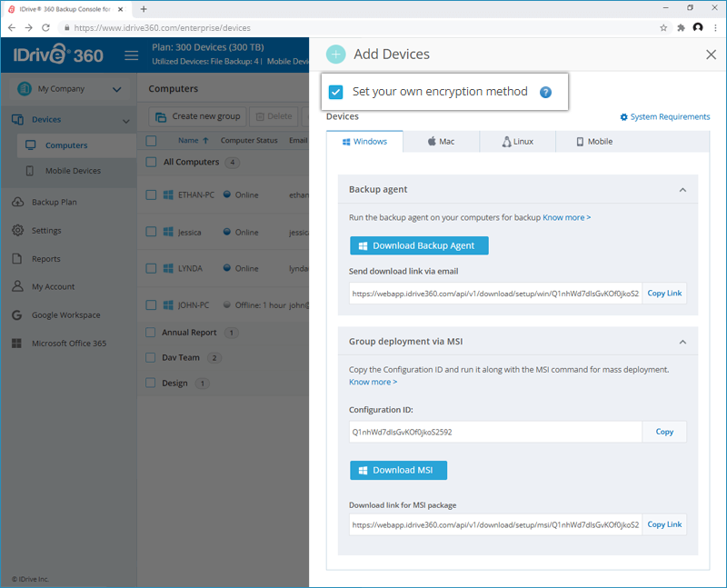
Task: Open Settings in the sidebar
Action: coord(46,231)
